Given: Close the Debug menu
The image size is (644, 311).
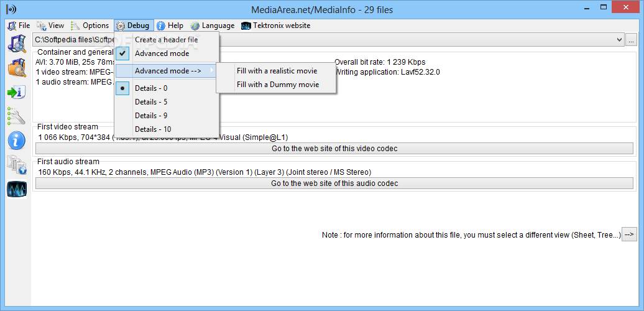Looking at the screenshot, I should click(134, 26).
